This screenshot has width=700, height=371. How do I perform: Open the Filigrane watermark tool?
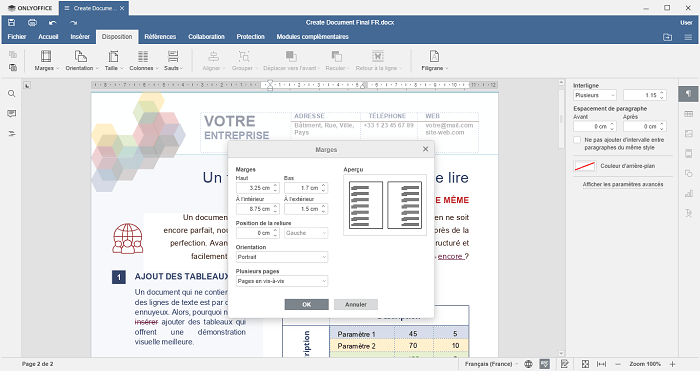[x=434, y=61]
